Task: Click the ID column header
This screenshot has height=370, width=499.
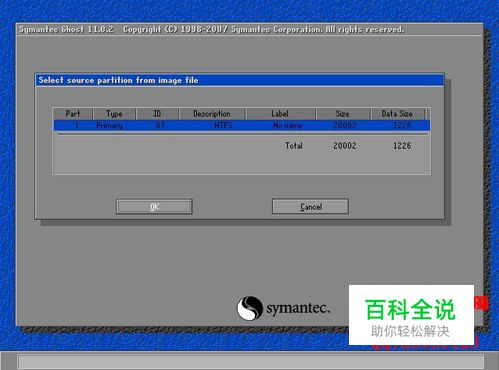Action: pos(157,114)
